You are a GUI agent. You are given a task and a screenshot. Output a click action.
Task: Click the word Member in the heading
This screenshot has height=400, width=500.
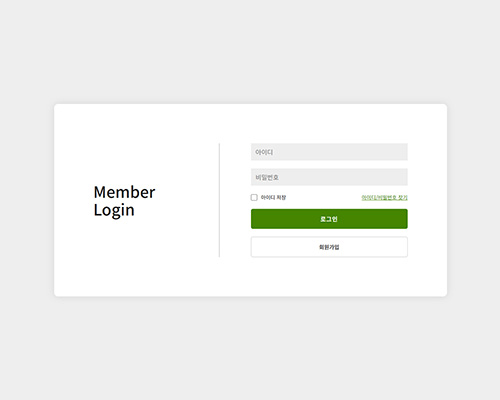[124, 192]
